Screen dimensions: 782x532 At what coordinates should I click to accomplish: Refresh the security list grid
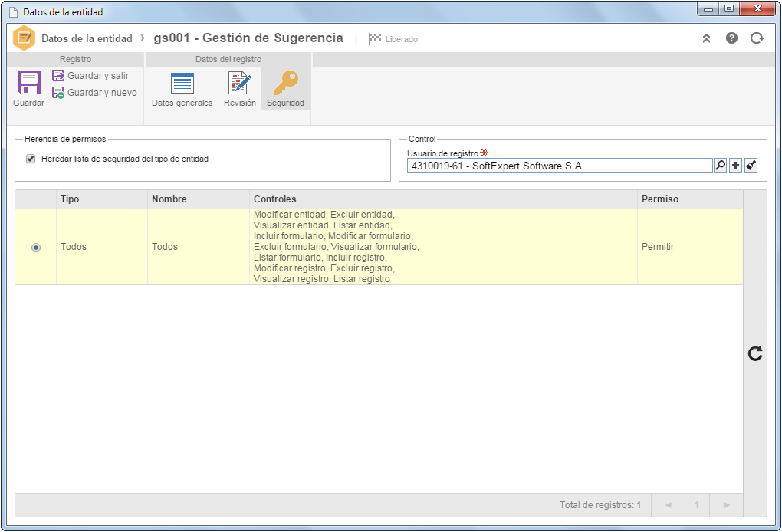(x=755, y=353)
